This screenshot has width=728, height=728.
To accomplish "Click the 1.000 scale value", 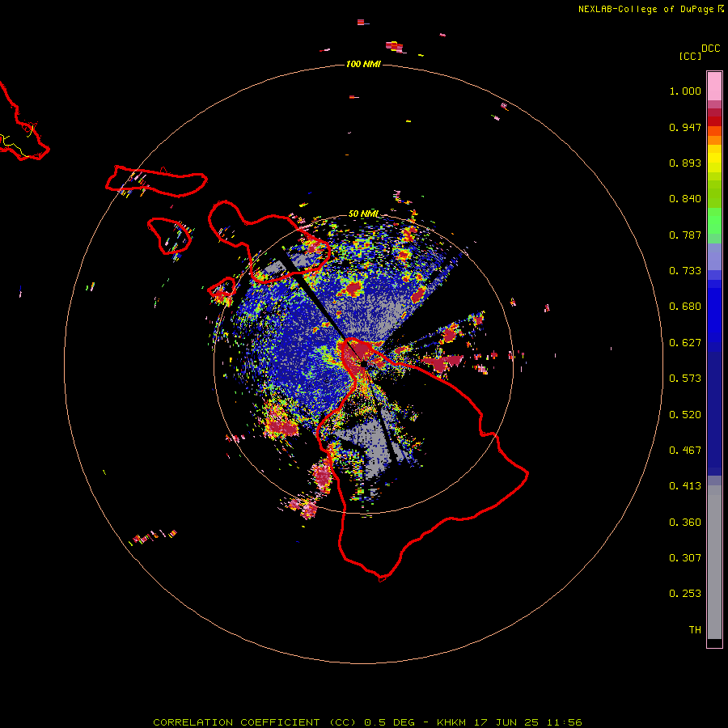I will [x=685, y=91].
